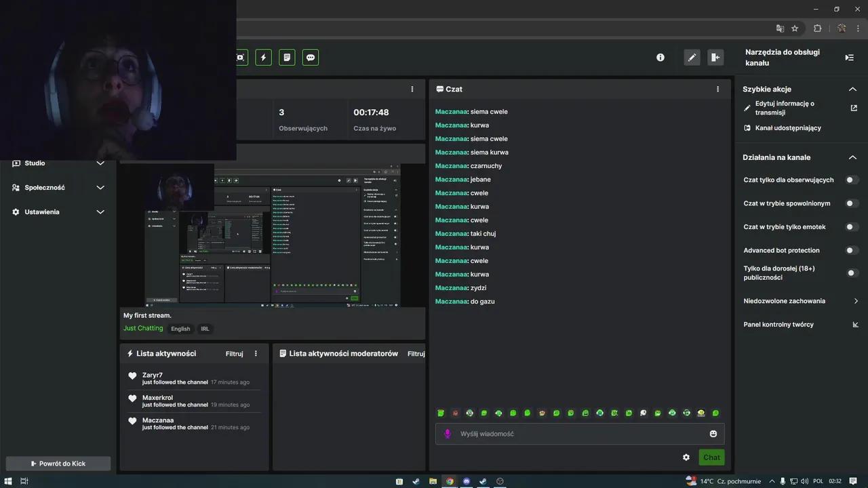Open the popout panel icon top right

715,57
